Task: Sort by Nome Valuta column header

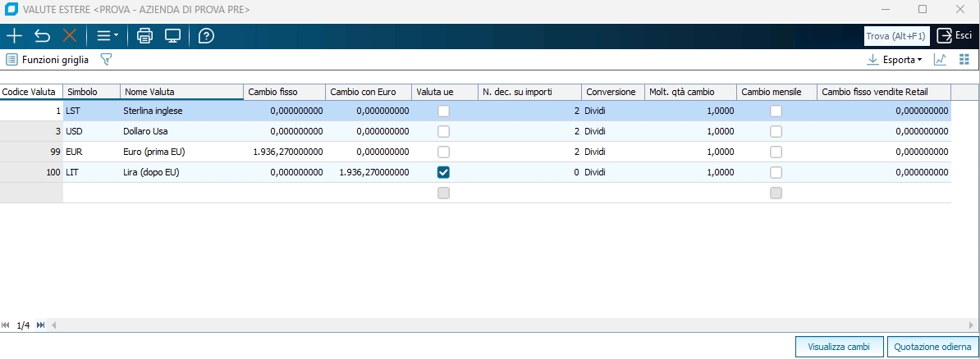Action: pos(181,92)
